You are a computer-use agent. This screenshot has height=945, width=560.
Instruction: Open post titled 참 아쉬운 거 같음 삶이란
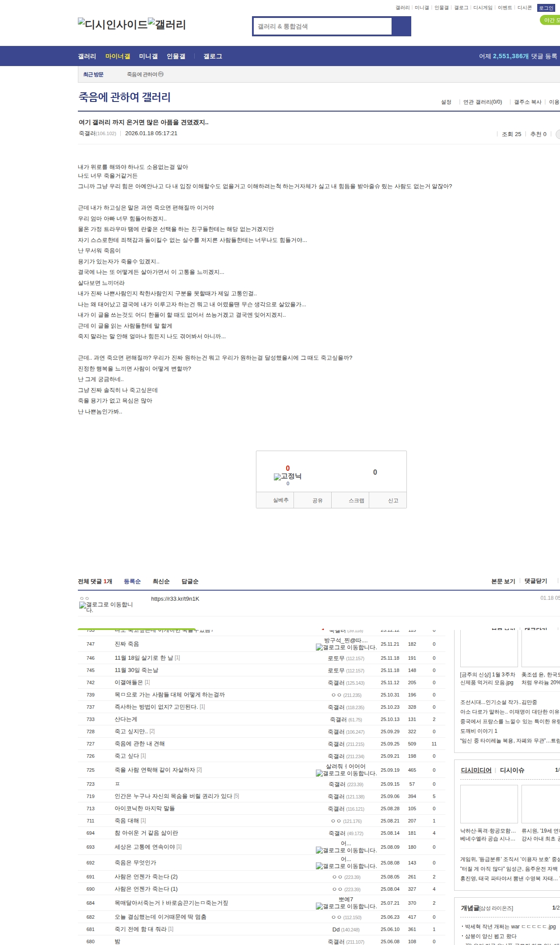147,833
